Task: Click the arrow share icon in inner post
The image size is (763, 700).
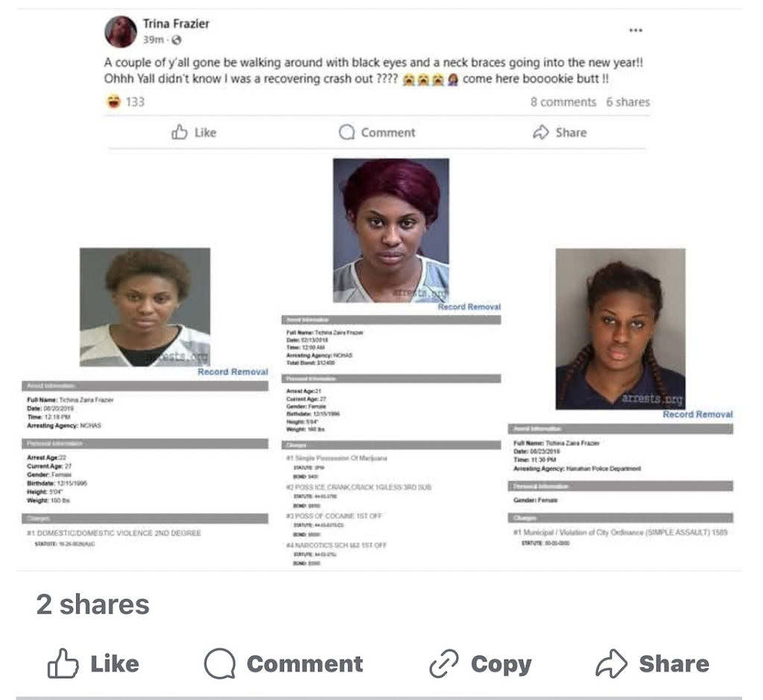Action: click(x=541, y=133)
